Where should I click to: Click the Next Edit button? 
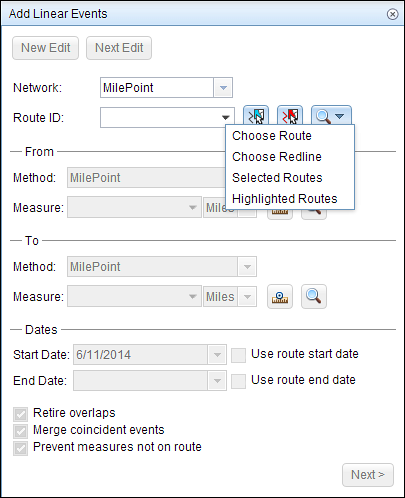pos(119,48)
